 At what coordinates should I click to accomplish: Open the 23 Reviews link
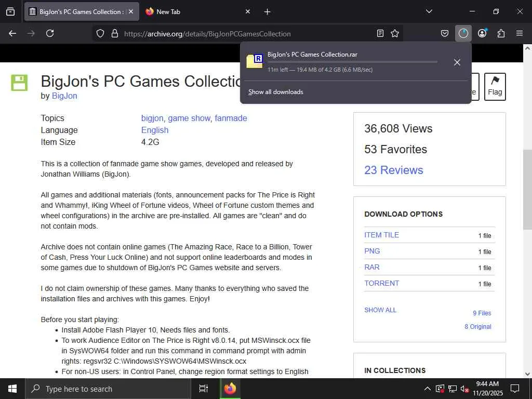coord(394,170)
